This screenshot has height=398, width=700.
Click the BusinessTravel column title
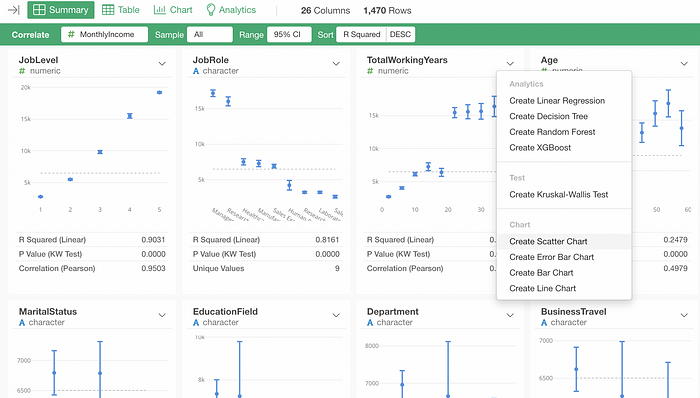(x=574, y=311)
